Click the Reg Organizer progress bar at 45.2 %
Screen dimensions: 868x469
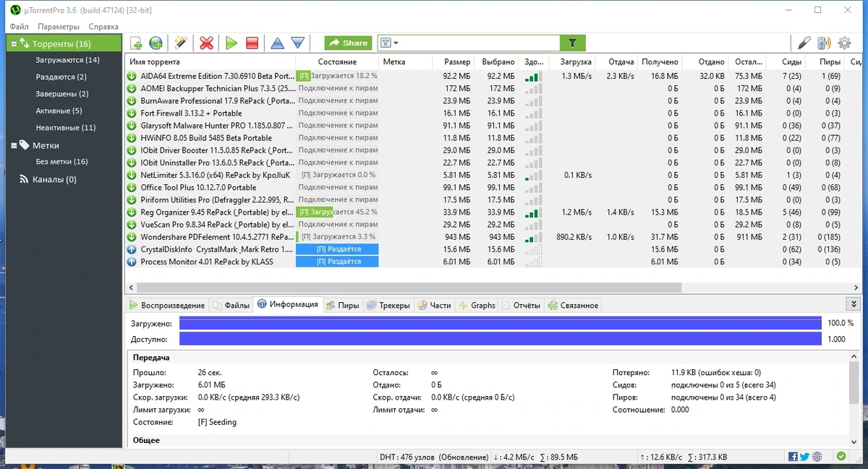click(337, 212)
